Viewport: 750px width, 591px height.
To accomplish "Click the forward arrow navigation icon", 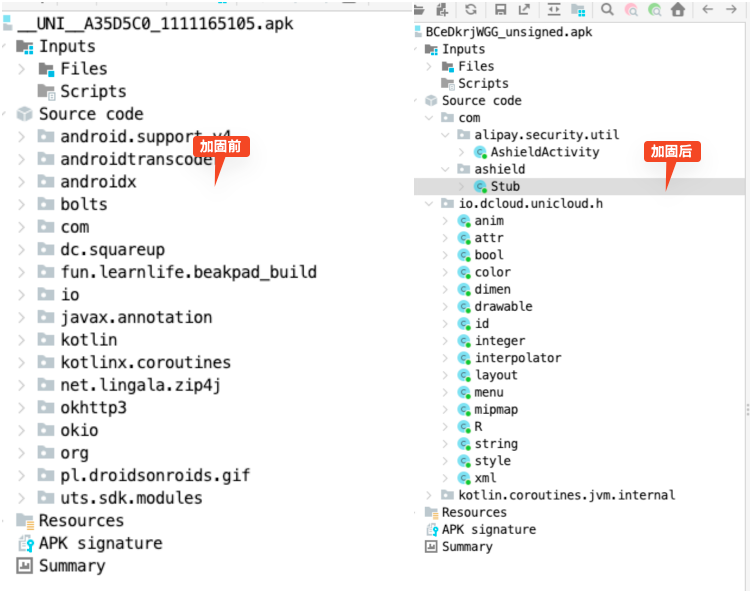I will [x=733, y=10].
